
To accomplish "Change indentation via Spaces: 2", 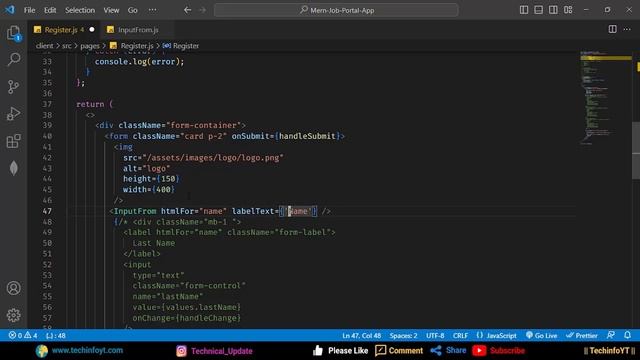I will tap(403, 336).
